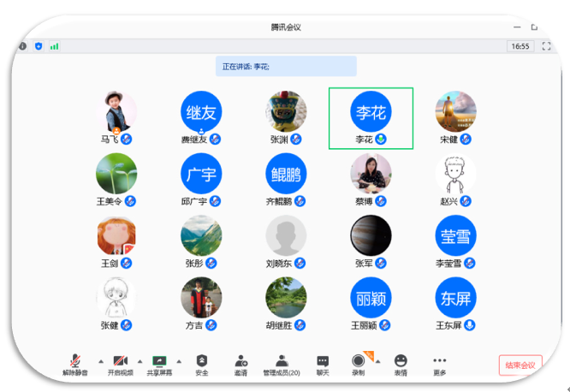Open the security shield menu in toolbar
This screenshot has width=570, height=392.
pos(202,360)
